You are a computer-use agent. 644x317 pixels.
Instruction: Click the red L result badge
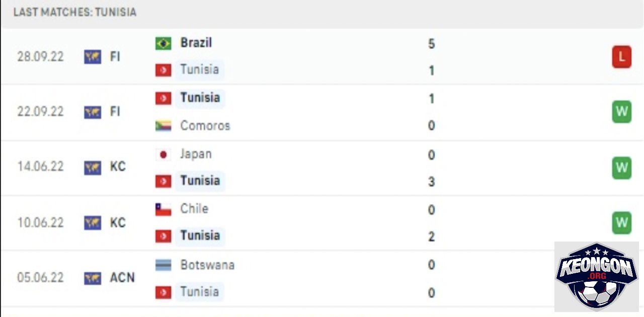point(621,57)
